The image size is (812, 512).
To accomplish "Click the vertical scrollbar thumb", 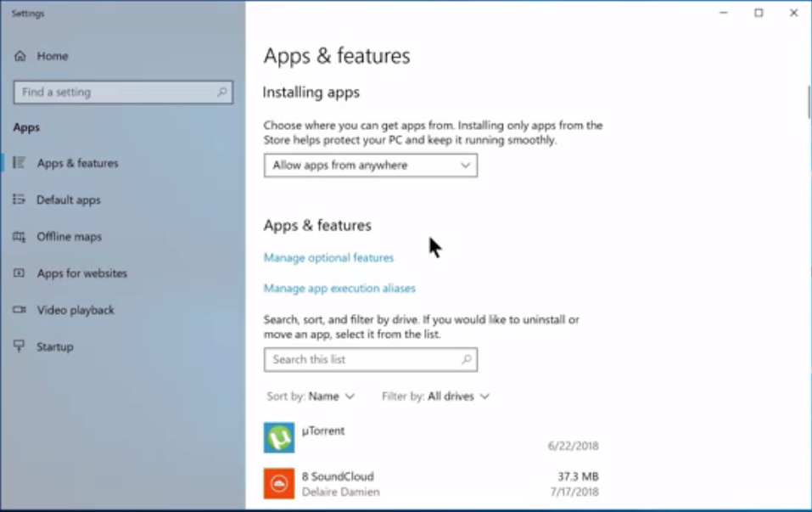I will [x=809, y=103].
